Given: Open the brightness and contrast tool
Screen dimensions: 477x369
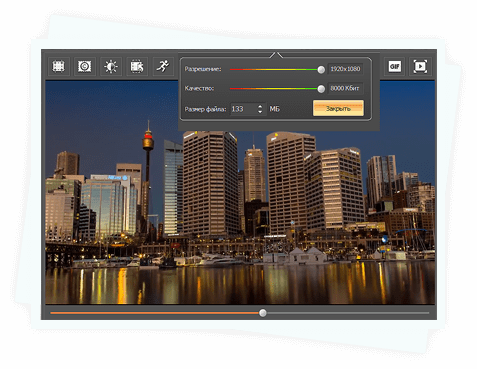Looking at the screenshot, I should click(x=111, y=66).
